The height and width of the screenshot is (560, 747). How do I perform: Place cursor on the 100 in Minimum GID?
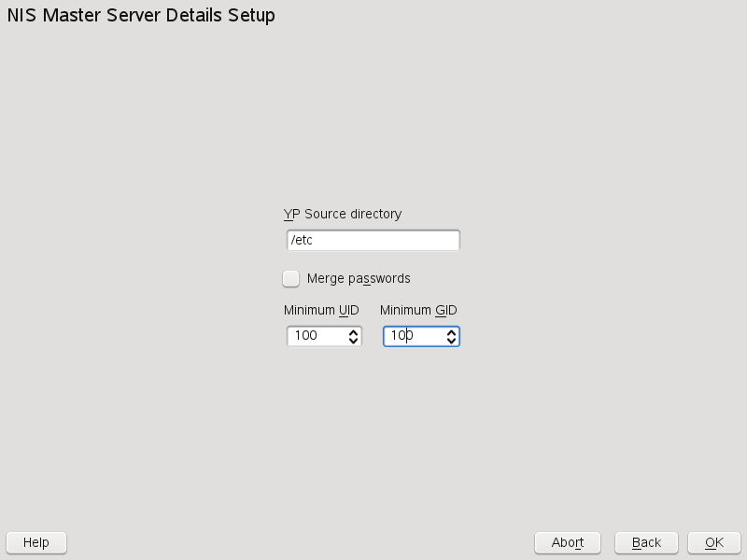coord(402,336)
